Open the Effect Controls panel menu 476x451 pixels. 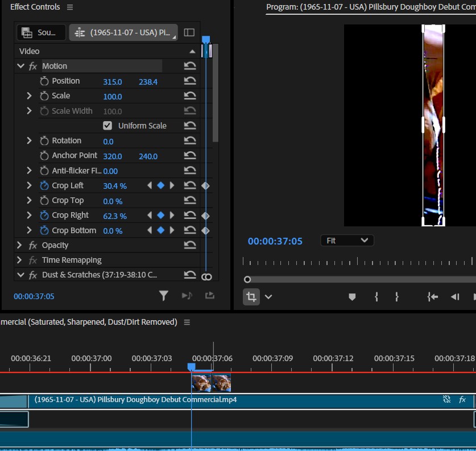70,7
